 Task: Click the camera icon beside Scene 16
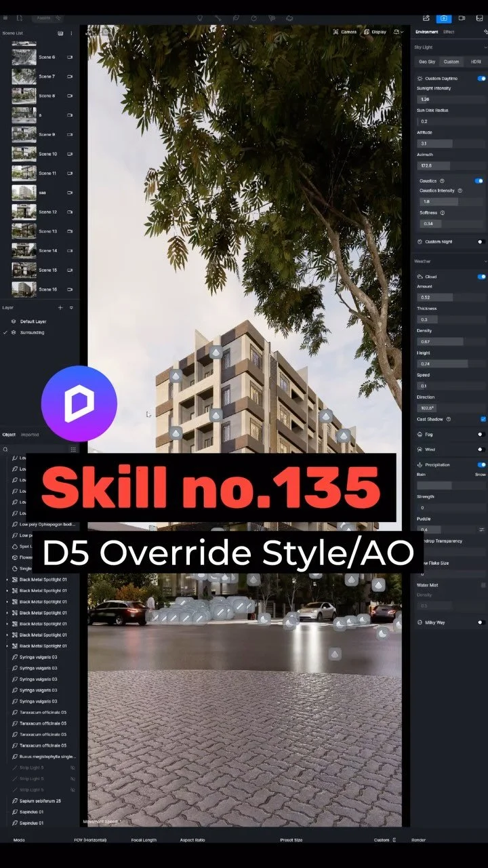(x=70, y=290)
